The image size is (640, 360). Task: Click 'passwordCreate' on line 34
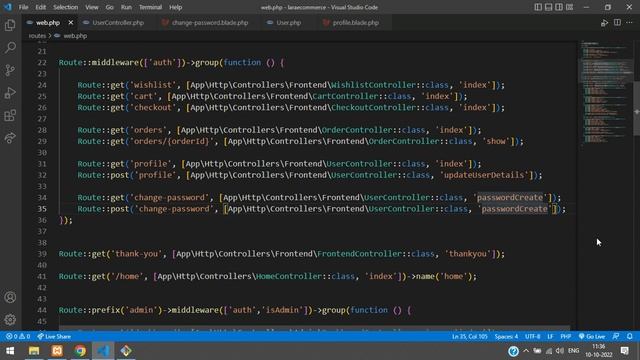(x=510, y=198)
